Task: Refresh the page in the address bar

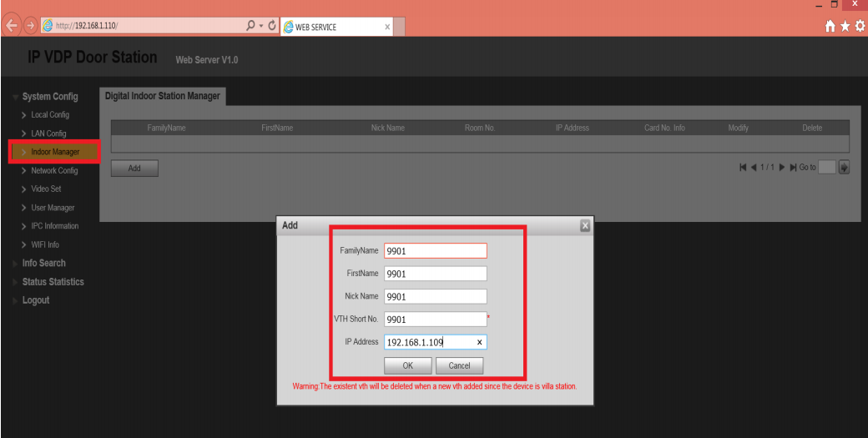Action: pos(272,26)
